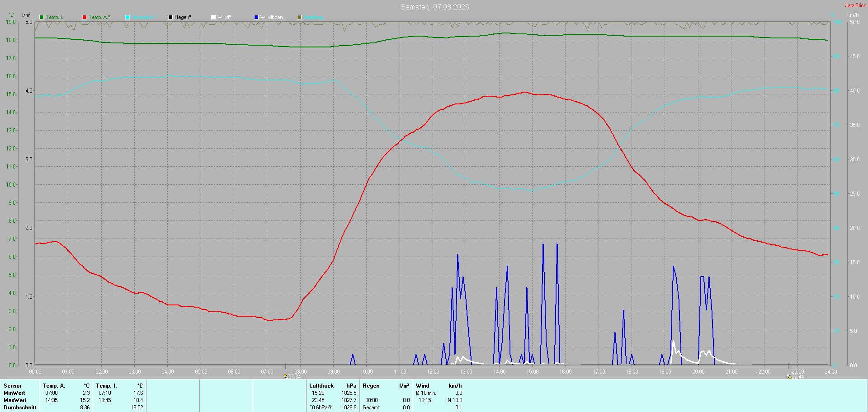Click the Temp. I. maximum time '13:45'
The image size is (868, 412).
(105, 400)
